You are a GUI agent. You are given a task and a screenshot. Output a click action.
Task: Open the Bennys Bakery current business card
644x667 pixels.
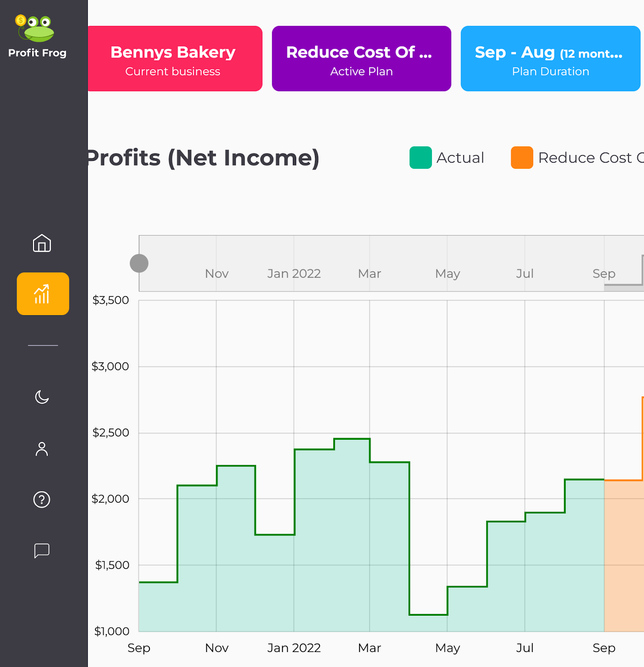[x=175, y=59]
